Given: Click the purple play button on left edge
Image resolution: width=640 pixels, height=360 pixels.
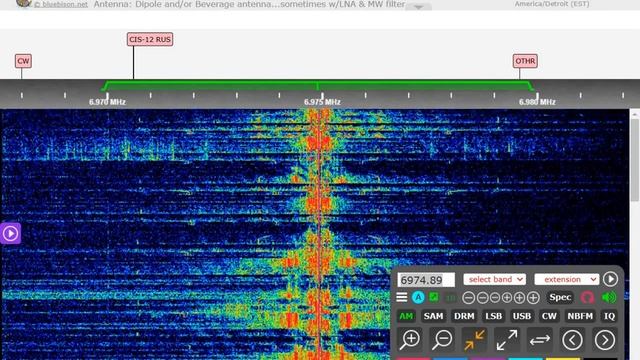Looking at the screenshot, I should [x=10, y=233].
